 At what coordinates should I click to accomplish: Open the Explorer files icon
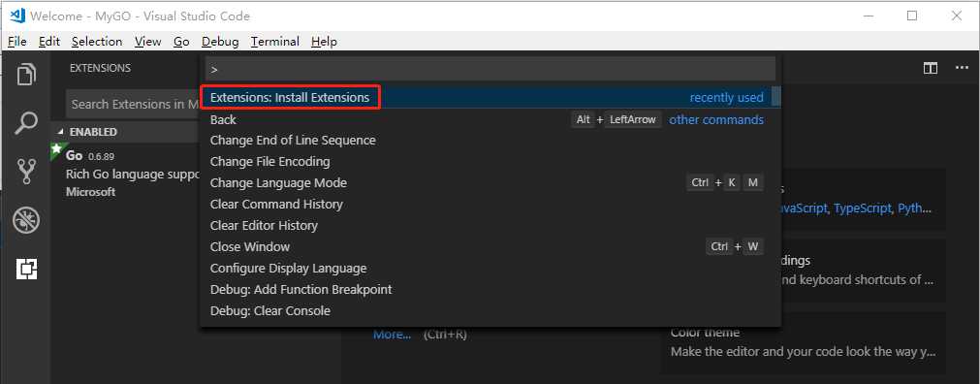coord(26,75)
